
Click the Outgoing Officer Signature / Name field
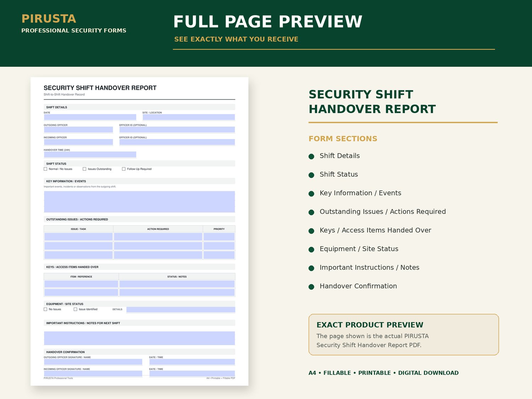93,362
